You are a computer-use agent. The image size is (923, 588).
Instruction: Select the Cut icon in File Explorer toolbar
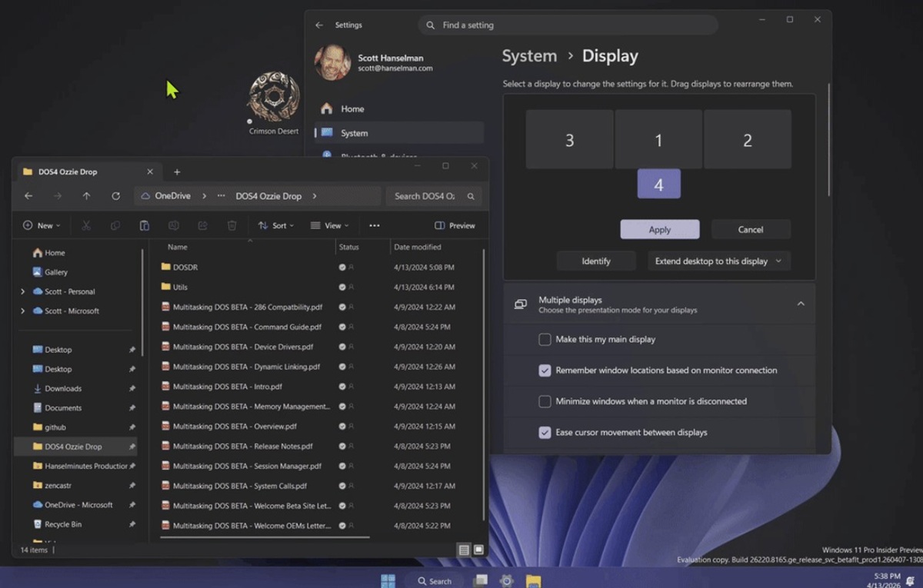click(x=86, y=225)
